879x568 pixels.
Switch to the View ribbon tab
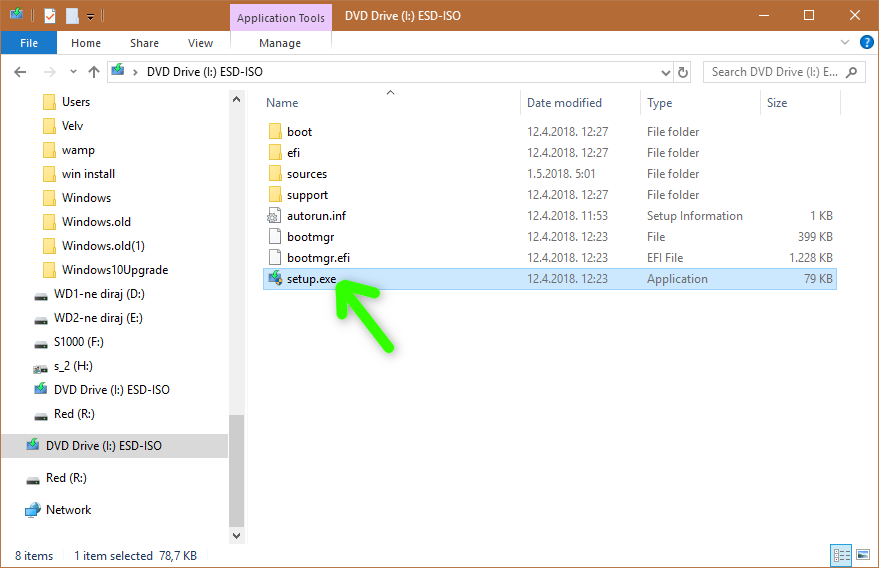tap(200, 43)
